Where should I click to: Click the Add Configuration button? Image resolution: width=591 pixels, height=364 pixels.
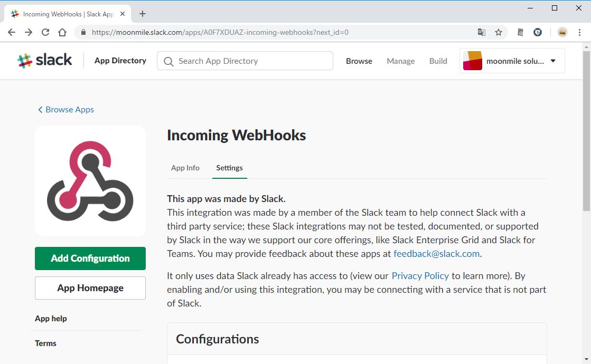pos(90,258)
